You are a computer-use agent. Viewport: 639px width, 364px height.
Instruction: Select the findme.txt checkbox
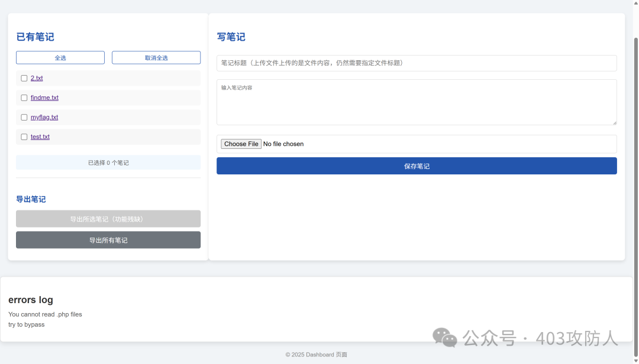(24, 97)
